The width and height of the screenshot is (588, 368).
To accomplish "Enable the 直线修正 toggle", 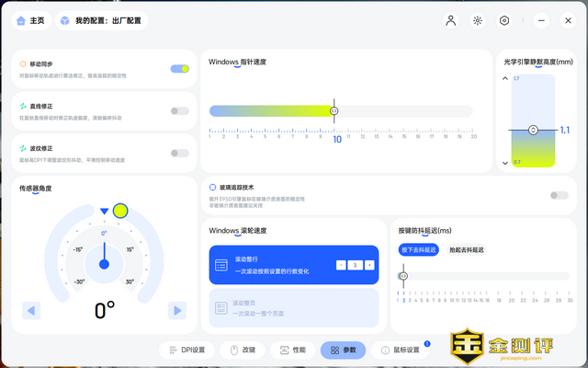I will pos(180,111).
